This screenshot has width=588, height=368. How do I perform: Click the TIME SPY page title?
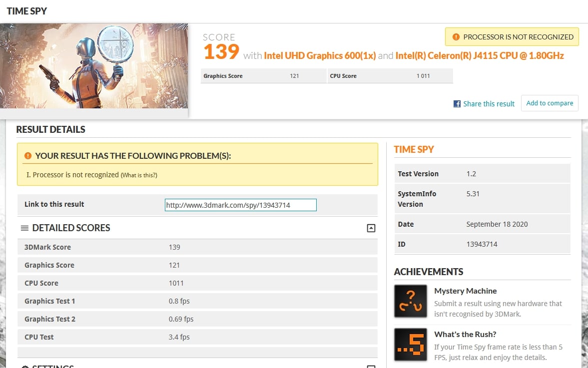pyautogui.click(x=26, y=11)
